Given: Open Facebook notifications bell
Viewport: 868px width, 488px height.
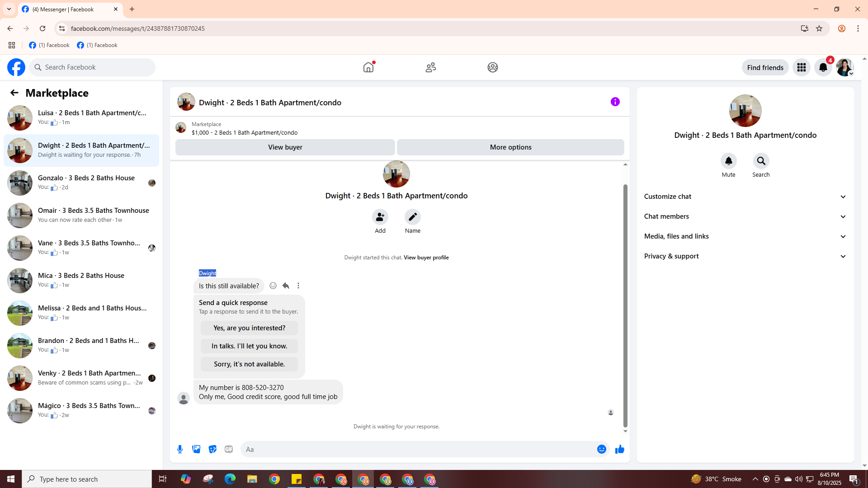Looking at the screenshot, I should [823, 67].
